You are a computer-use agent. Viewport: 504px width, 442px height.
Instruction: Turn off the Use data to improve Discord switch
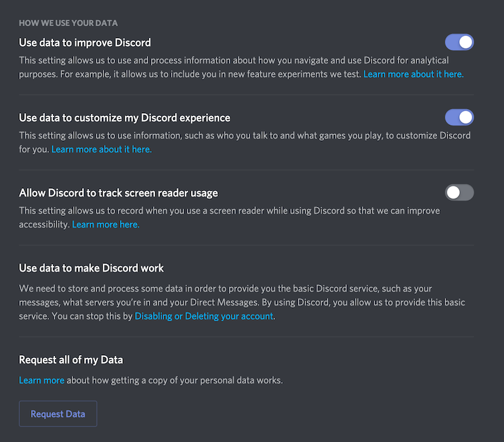coord(459,42)
